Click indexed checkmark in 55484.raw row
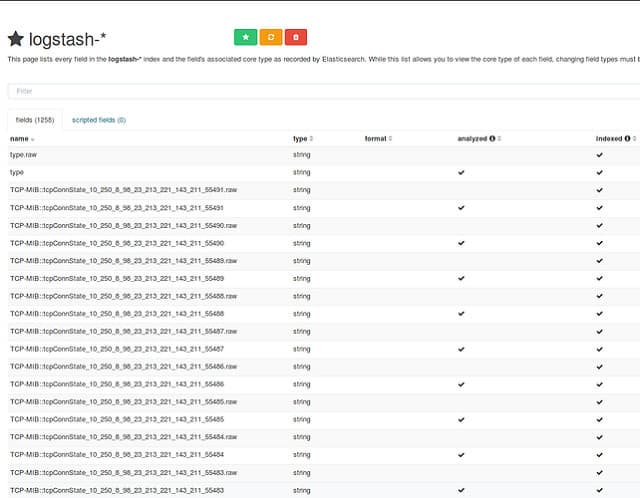The height and width of the screenshot is (498, 640). [600, 437]
